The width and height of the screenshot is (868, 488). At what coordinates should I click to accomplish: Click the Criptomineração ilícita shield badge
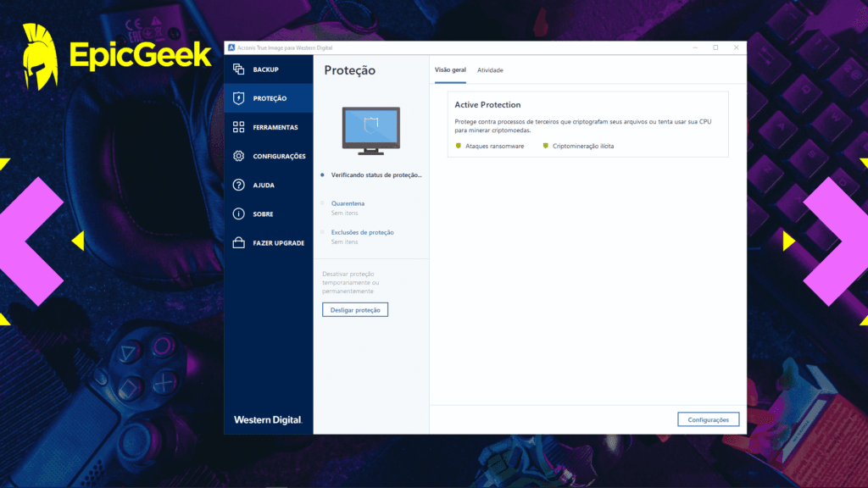(547, 146)
